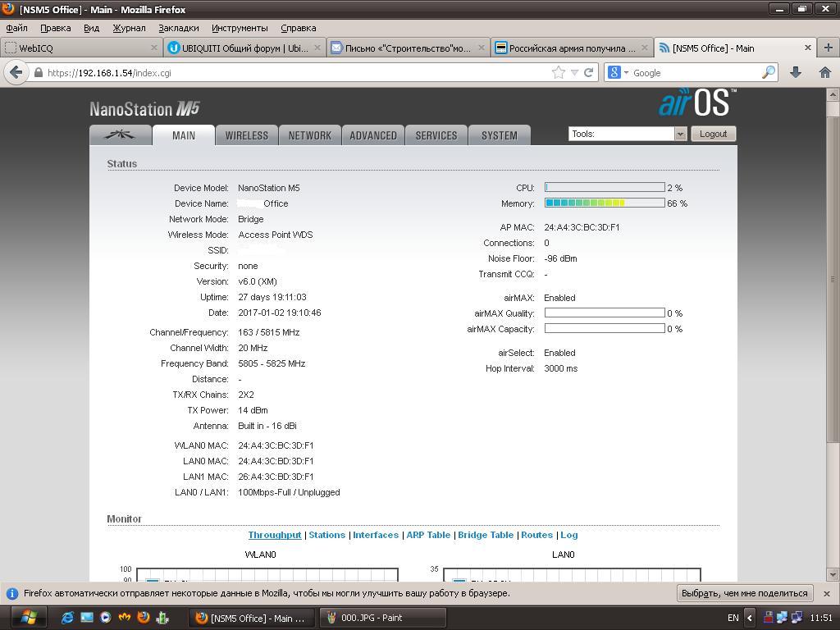This screenshot has width=840, height=630.
Task: Open the Ubiquiti logo tab in airOS
Action: pyautogui.click(x=120, y=135)
